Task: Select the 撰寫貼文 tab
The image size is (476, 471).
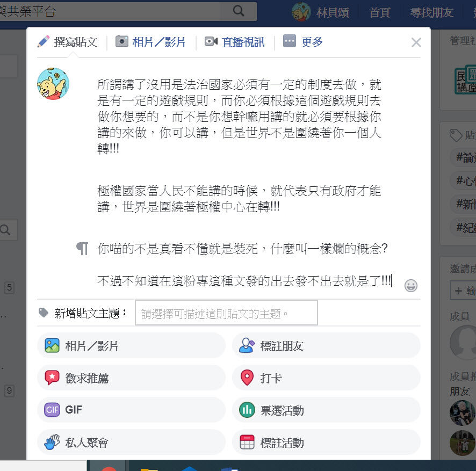Action: 67,42
